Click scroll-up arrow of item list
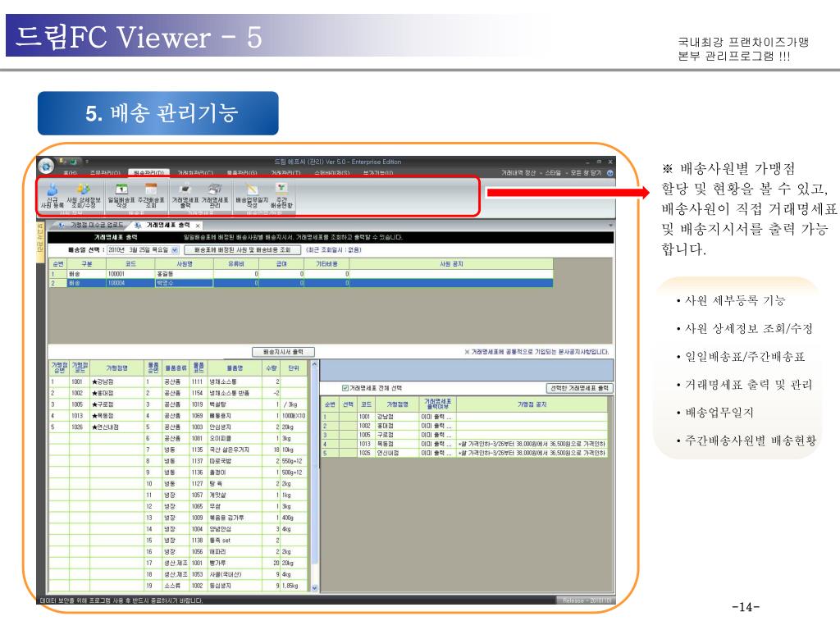Viewport: 840px width, 630px height. click(x=314, y=365)
